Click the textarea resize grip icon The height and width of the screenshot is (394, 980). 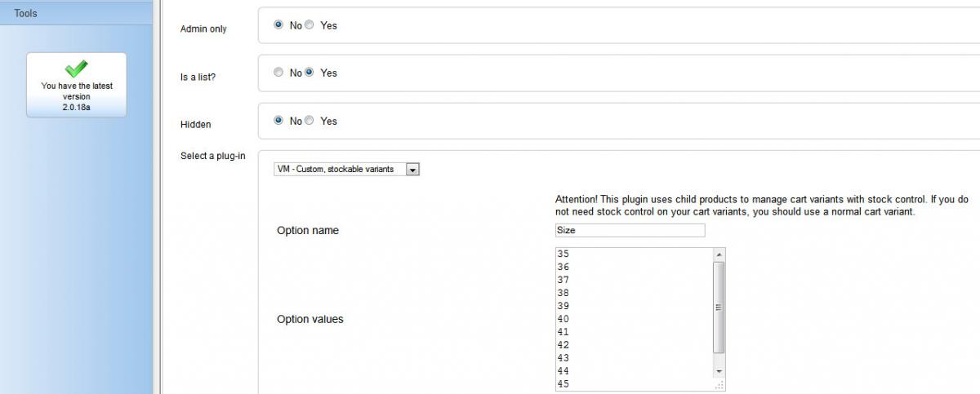720,384
